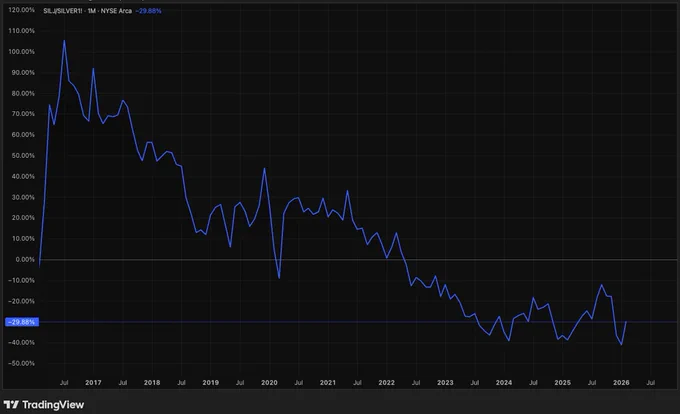Click the 2021 time axis label
The height and width of the screenshot is (414, 680).
point(328,382)
